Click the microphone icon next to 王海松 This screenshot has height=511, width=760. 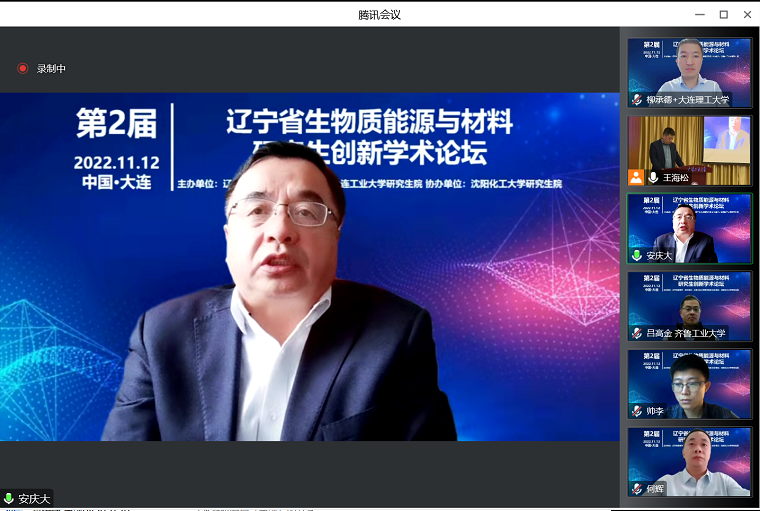pyautogui.click(x=654, y=177)
